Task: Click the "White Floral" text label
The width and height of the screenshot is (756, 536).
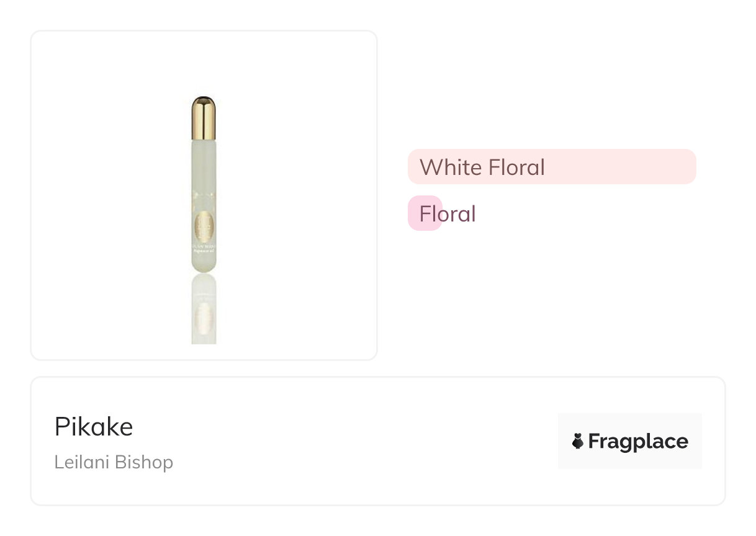Action: click(x=482, y=167)
